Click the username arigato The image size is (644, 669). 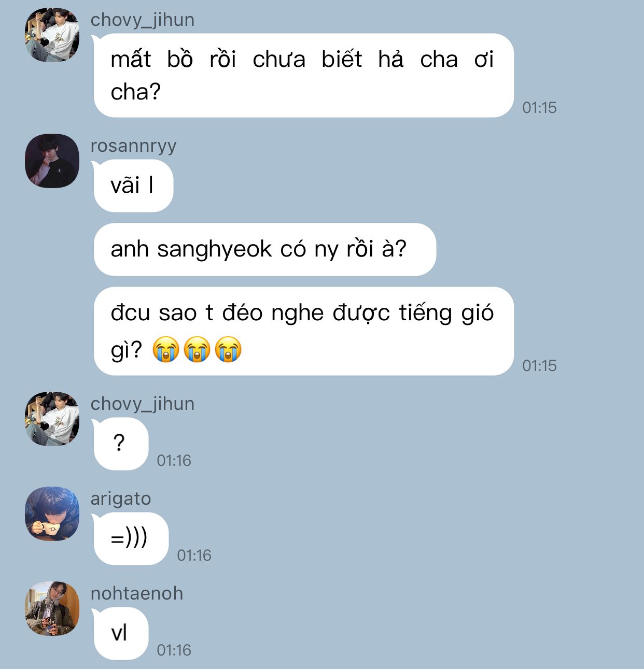121,499
